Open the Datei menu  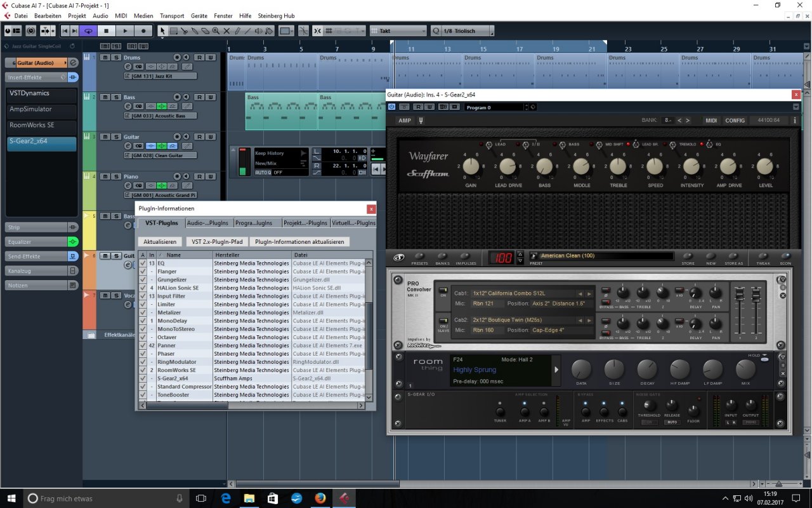pyautogui.click(x=20, y=15)
